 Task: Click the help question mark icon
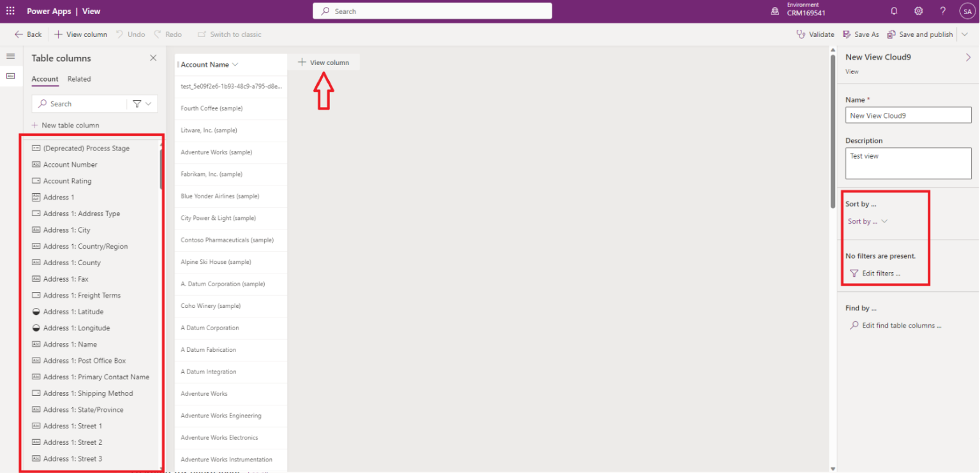[x=943, y=11]
